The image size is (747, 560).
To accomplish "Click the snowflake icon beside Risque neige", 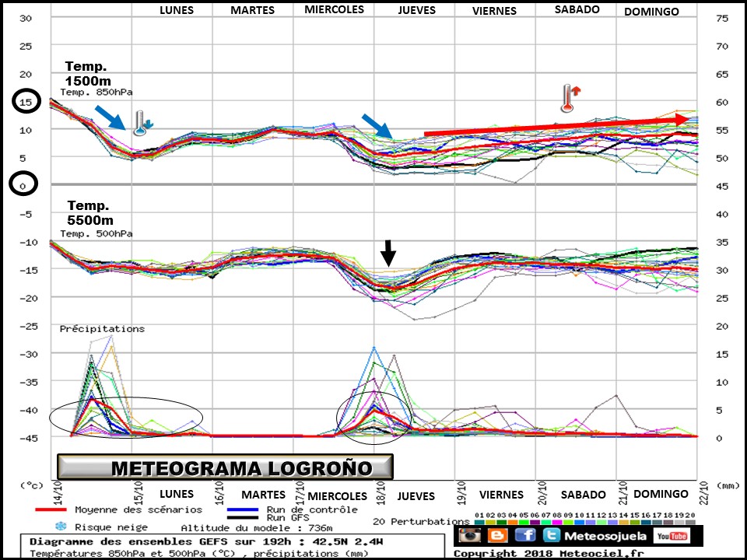I will coord(61,527).
